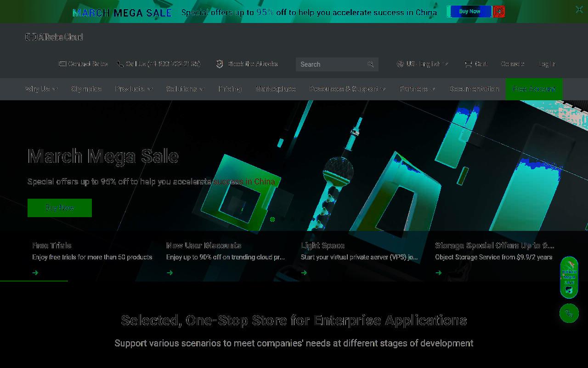Click the arrow under Free Trials
The width and height of the screenshot is (588, 368).
point(35,273)
